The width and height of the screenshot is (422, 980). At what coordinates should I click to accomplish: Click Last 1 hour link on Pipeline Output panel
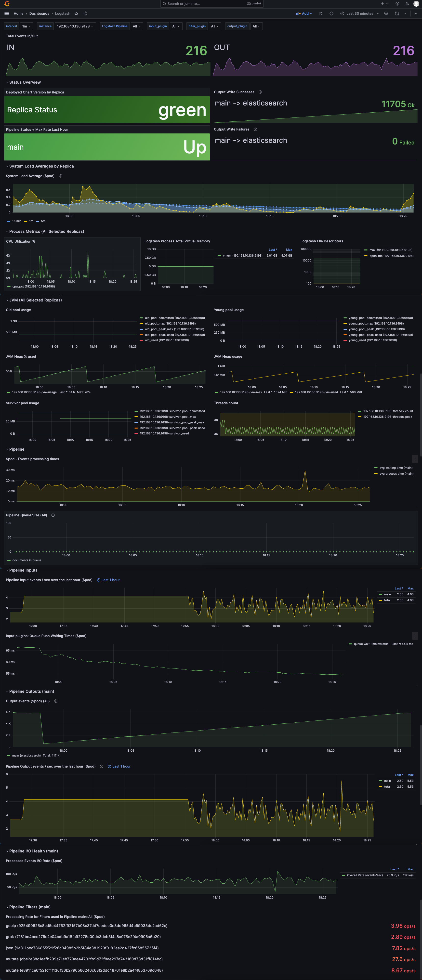pos(119,766)
